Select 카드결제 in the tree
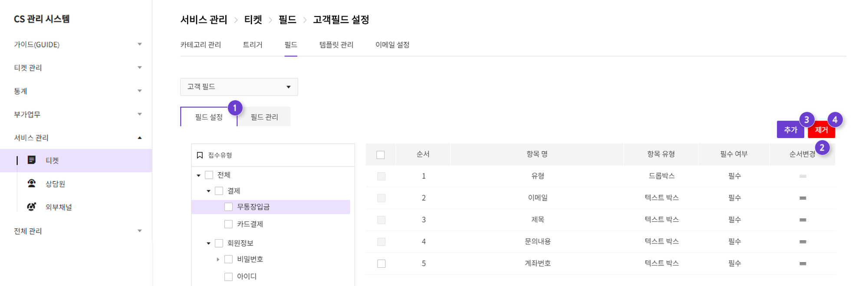Image resolution: width=868 pixels, height=286 pixels. coord(250,224)
